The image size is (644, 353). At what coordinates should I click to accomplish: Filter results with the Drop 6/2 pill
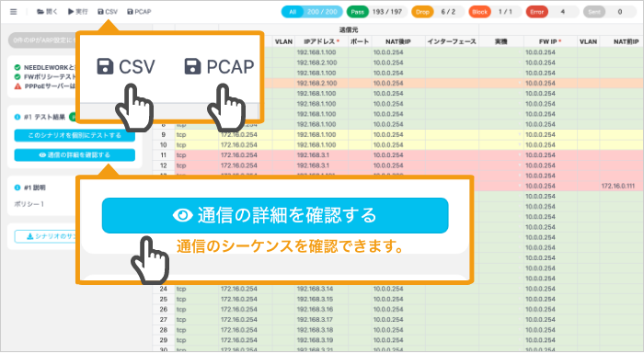pyautogui.click(x=438, y=12)
